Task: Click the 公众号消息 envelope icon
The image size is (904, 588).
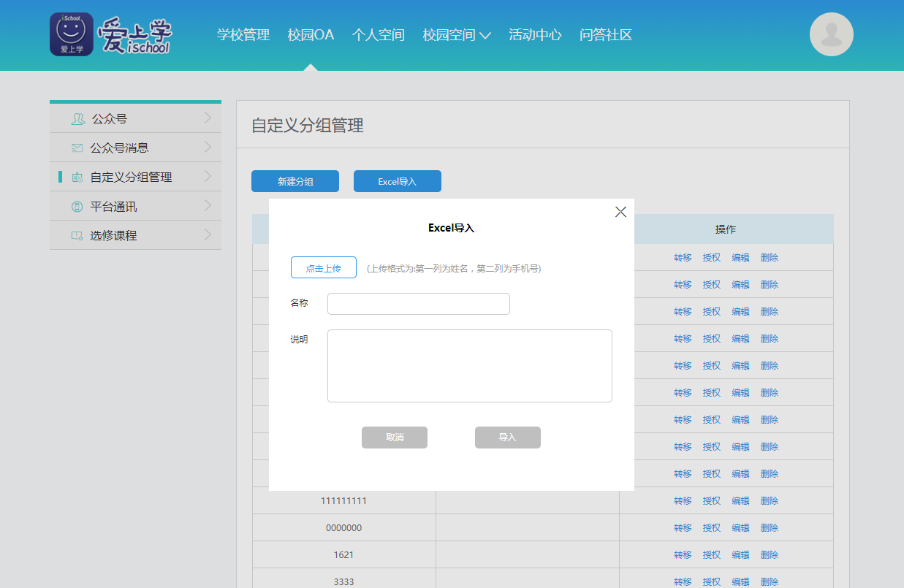Action: [x=77, y=148]
